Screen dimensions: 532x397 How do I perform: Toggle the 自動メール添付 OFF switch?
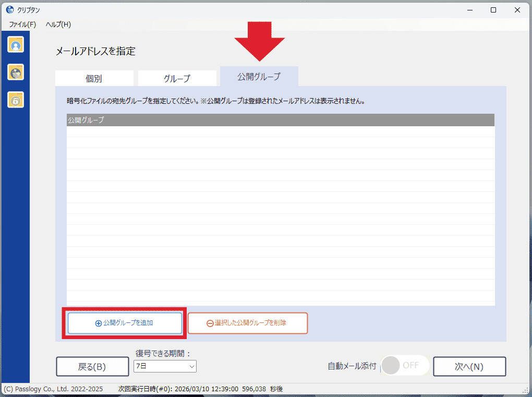pos(405,366)
